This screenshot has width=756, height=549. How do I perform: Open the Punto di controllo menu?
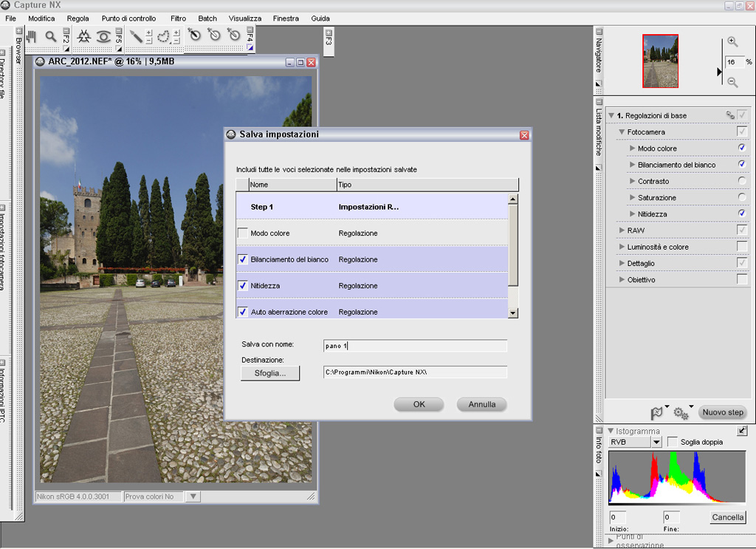point(128,18)
